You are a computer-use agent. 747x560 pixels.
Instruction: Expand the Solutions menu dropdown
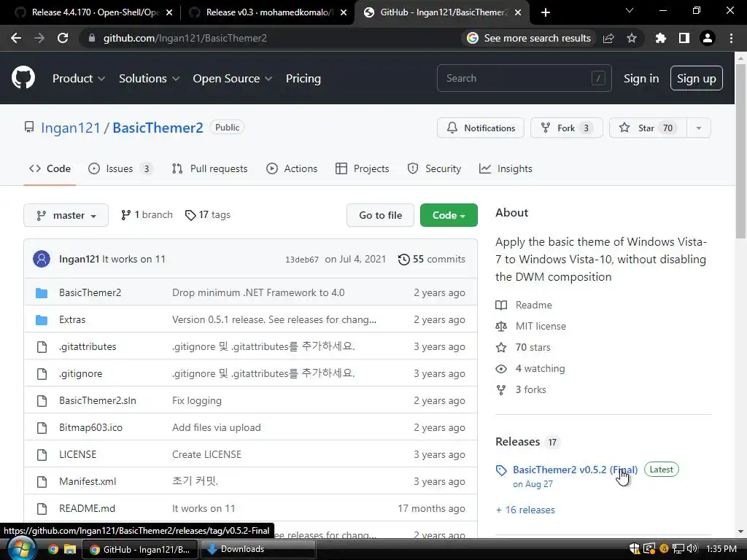[x=149, y=79]
